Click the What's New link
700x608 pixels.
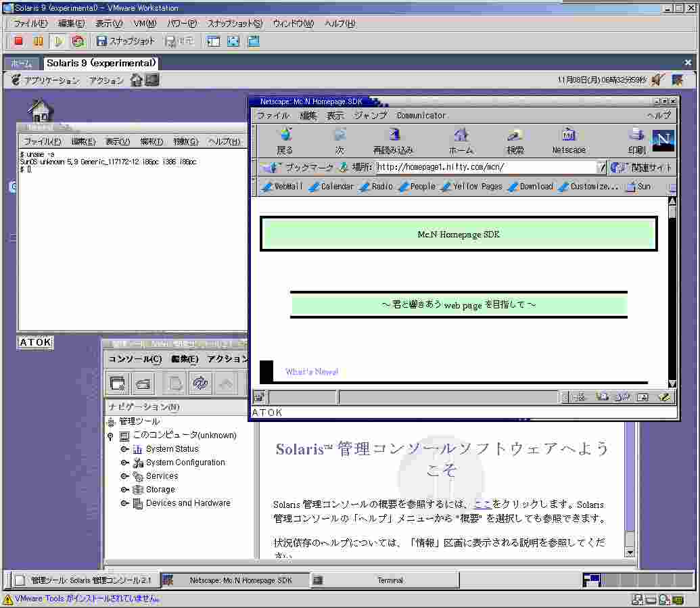click(x=311, y=372)
